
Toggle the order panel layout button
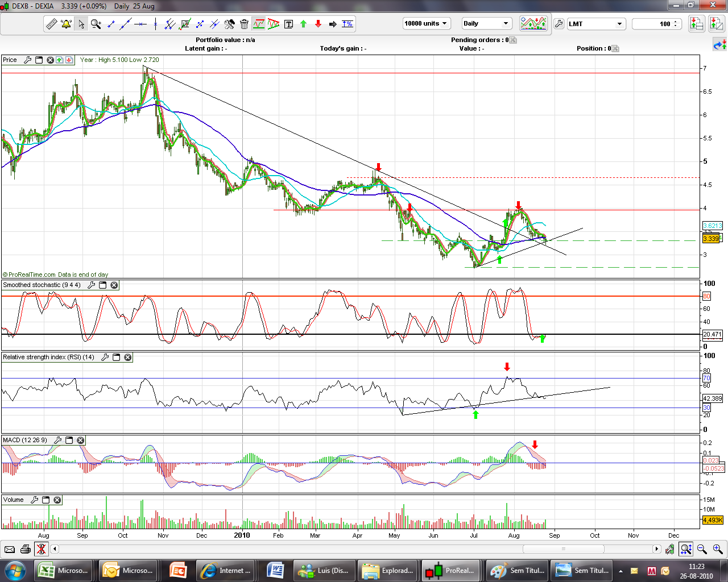click(x=697, y=23)
